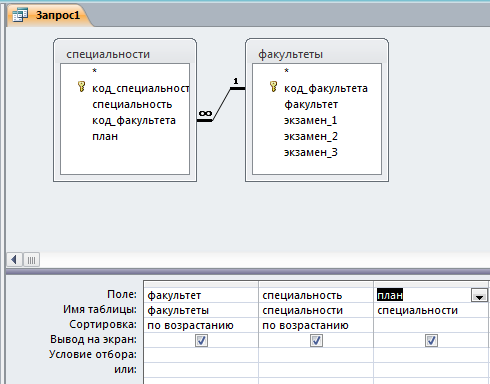Select код_специальности field in специальности table
Image resolution: width=490 pixels, height=384 pixels.
tap(141, 88)
